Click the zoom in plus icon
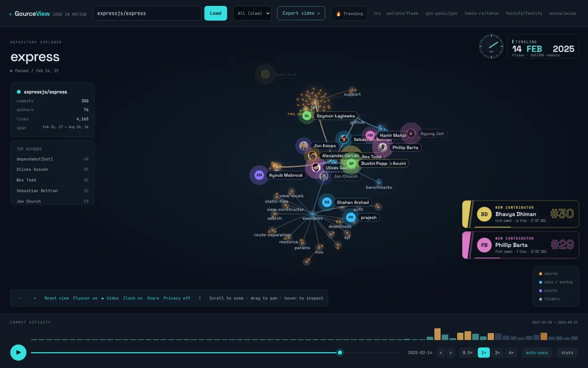This screenshot has height=368, width=588. pyautogui.click(x=35, y=298)
